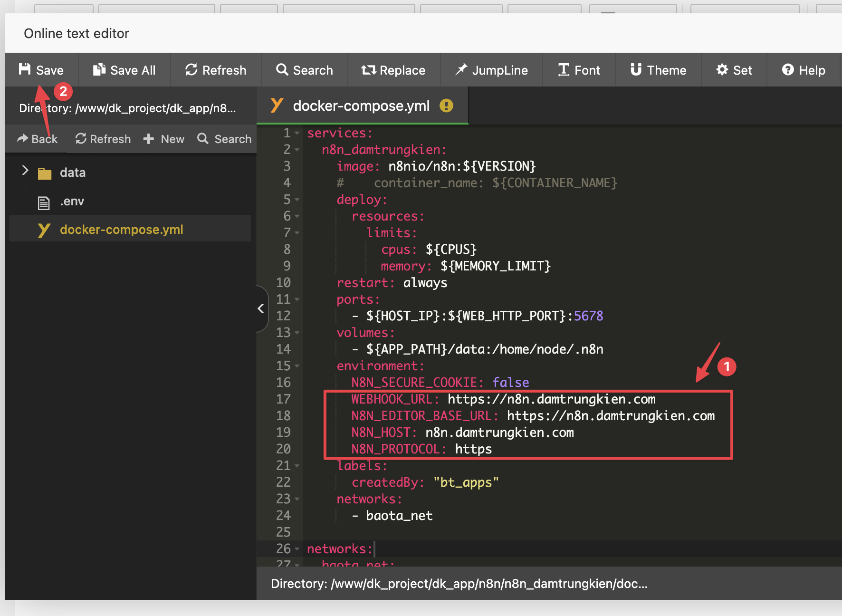The height and width of the screenshot is (616, 842).
Task: Fold line 6 resources block
Action: [x=297, y=216]
